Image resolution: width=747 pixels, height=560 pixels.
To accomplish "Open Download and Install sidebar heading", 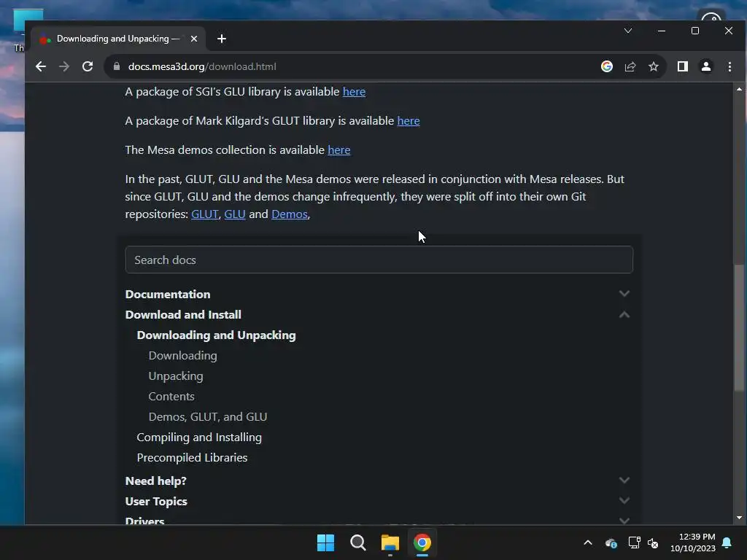I will pyautogui.click(x=183, y=315).
